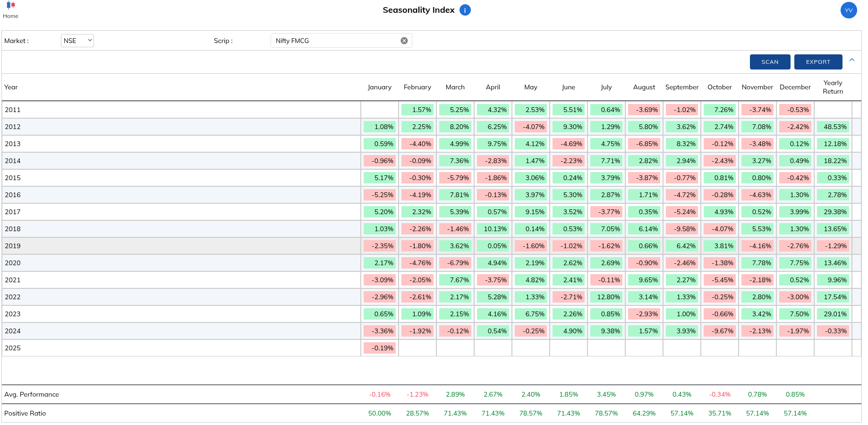Image resolution: width=868 pixels, height=425 pixels.
Task: Select the June column header
Action: click(569, 87)
